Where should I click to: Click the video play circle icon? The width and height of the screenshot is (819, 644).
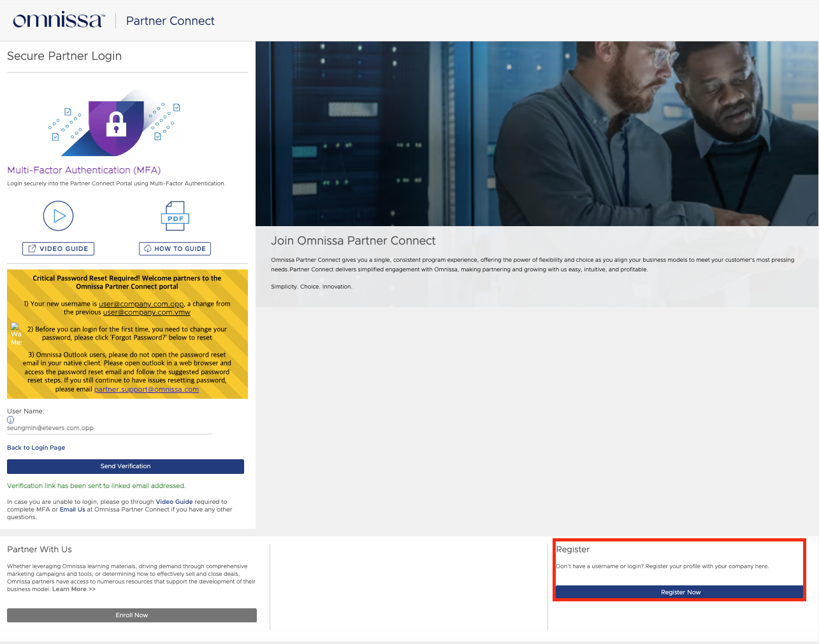(x=59, y=216)
